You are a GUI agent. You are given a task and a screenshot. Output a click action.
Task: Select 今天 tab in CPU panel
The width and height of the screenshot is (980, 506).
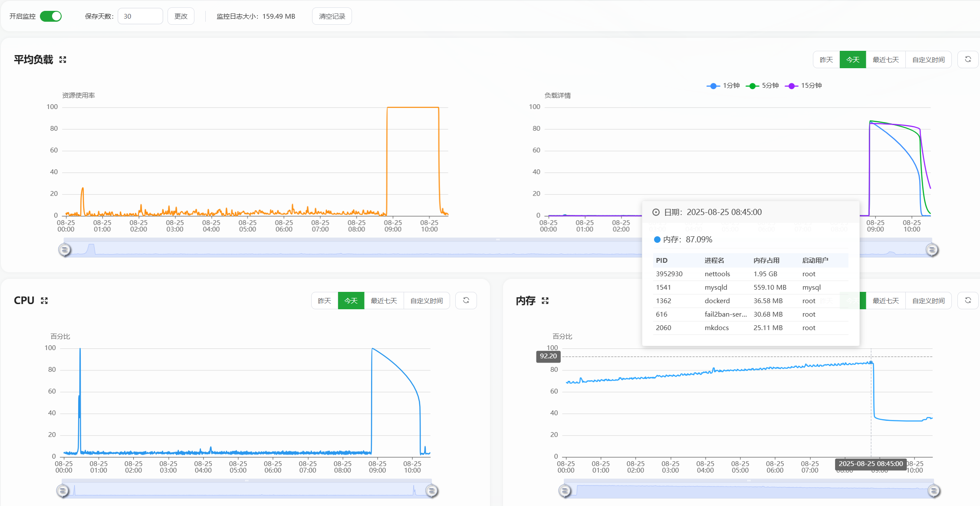tap(351, 301)
